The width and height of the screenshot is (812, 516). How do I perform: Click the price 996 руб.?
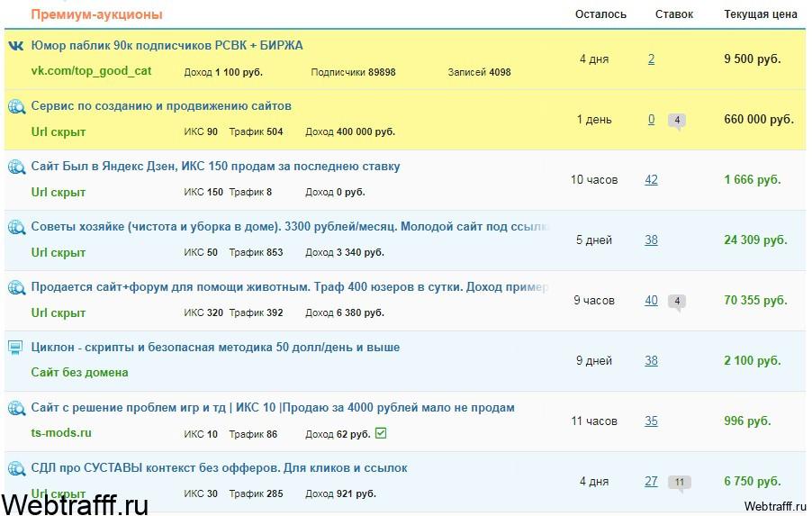(x=747, y=421)
